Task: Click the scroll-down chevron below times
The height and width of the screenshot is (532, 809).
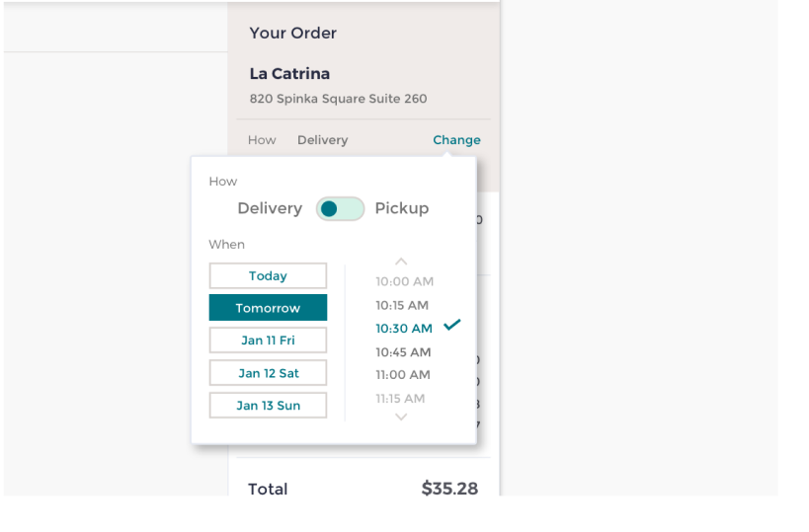Action: [x=401, y=418]
